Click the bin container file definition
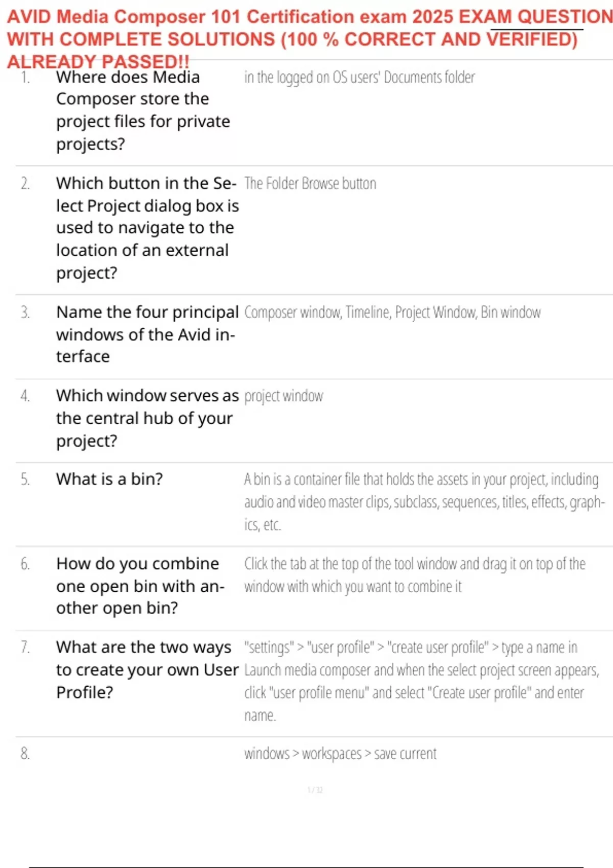 pos(423,501)
